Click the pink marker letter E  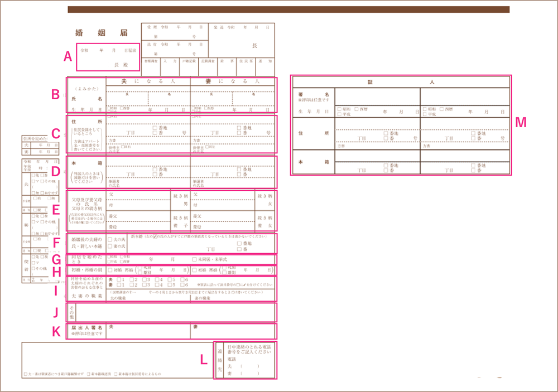55,210
